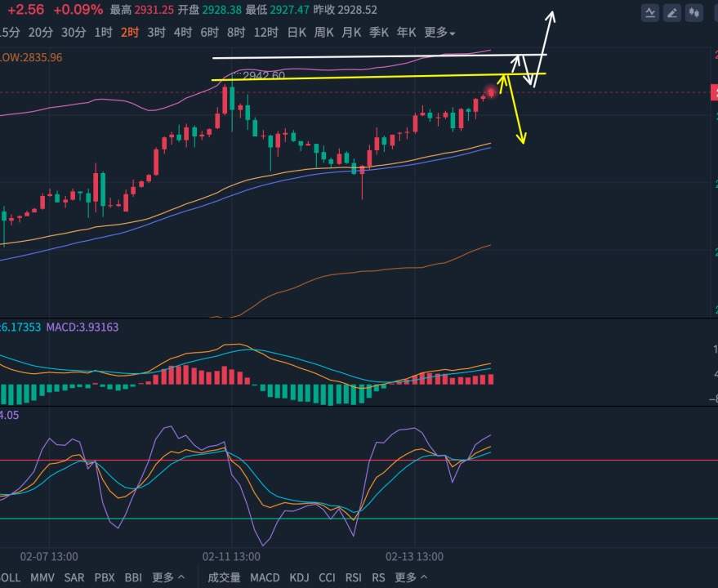This screenshot has width=718, height=588.
Task: Click the +0.09% percentage change
Action: 78,10
